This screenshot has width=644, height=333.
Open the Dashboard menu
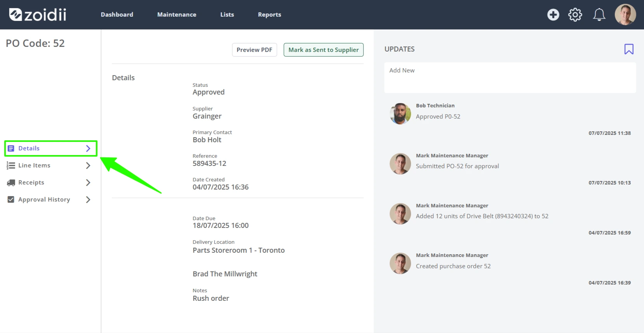pyautogui.click(x=117, y=15)
